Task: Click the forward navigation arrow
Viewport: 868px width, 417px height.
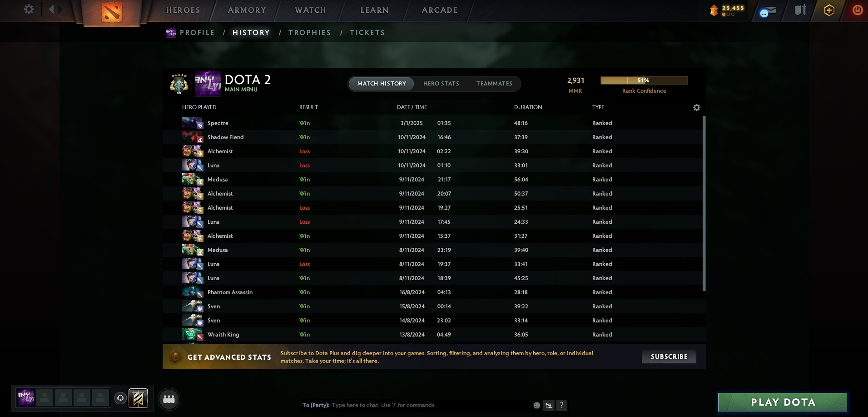Action: click(60, 9)
